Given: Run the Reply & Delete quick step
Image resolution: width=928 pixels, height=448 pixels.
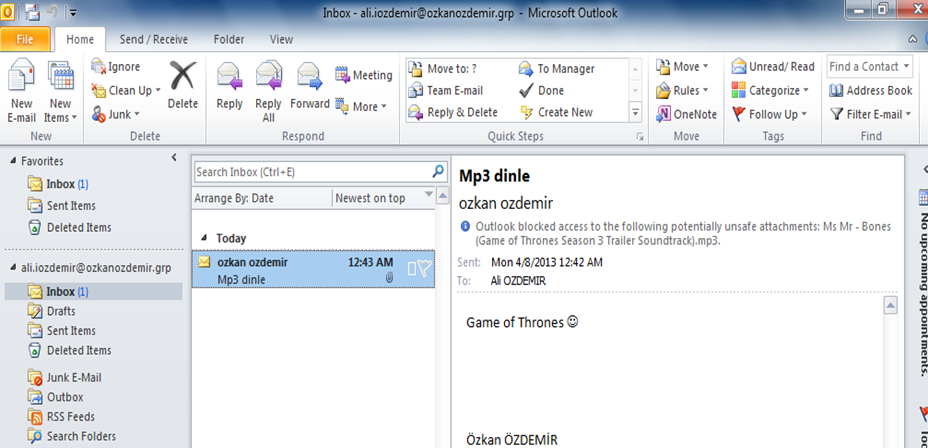Looking at the screenshot, I should click(x=454, y=112).
